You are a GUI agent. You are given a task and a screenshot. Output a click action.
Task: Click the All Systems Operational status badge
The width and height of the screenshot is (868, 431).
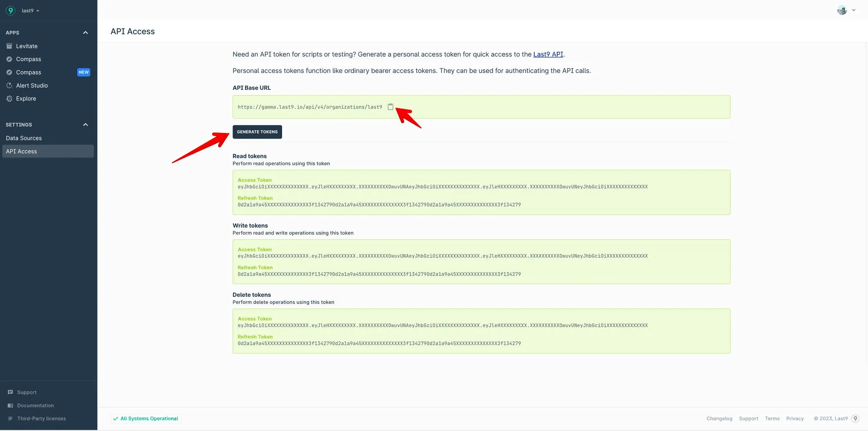click(x=146, y=419)
